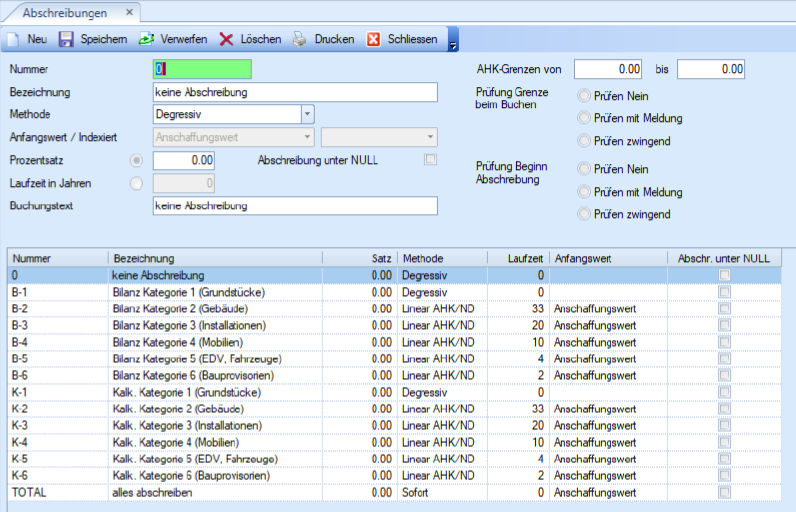This screenshot has height=512, width=796.
Task: Click the Verwerfen discard icon
Action: 146,40
